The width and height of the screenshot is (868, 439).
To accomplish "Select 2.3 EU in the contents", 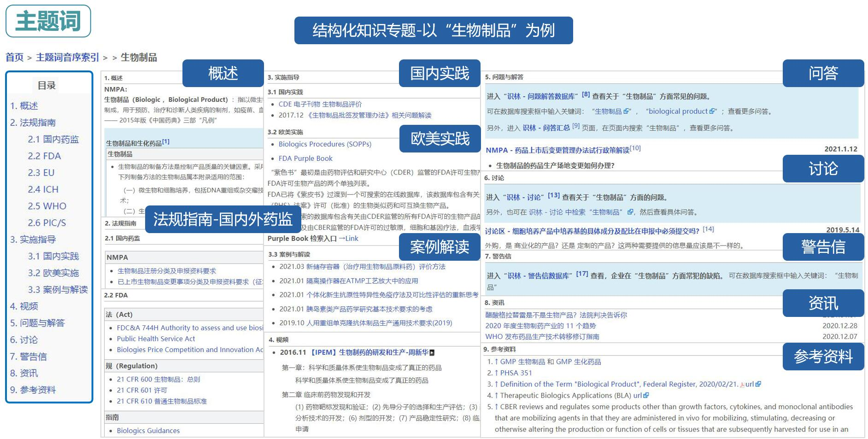I will point(41,173).
